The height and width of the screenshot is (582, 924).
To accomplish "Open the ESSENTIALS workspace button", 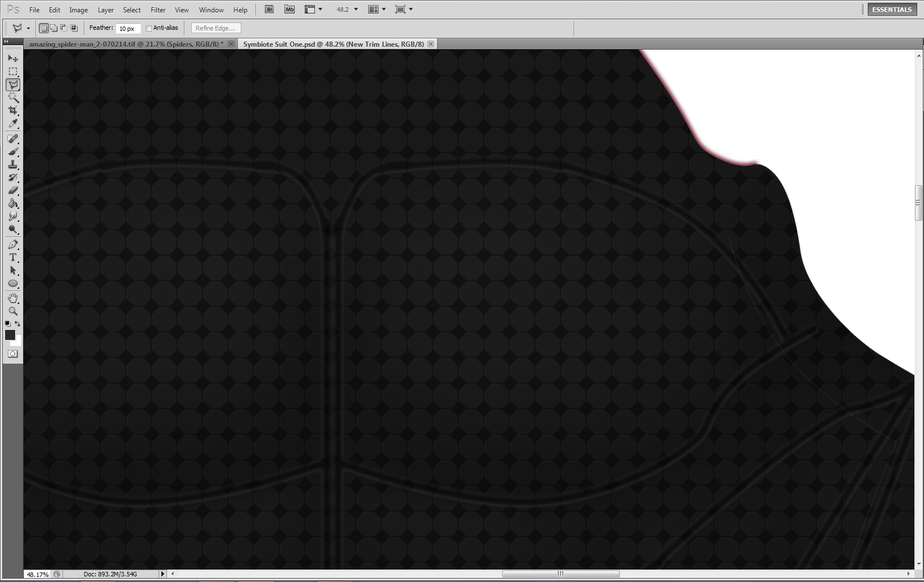I will click(x=892, y=10).
